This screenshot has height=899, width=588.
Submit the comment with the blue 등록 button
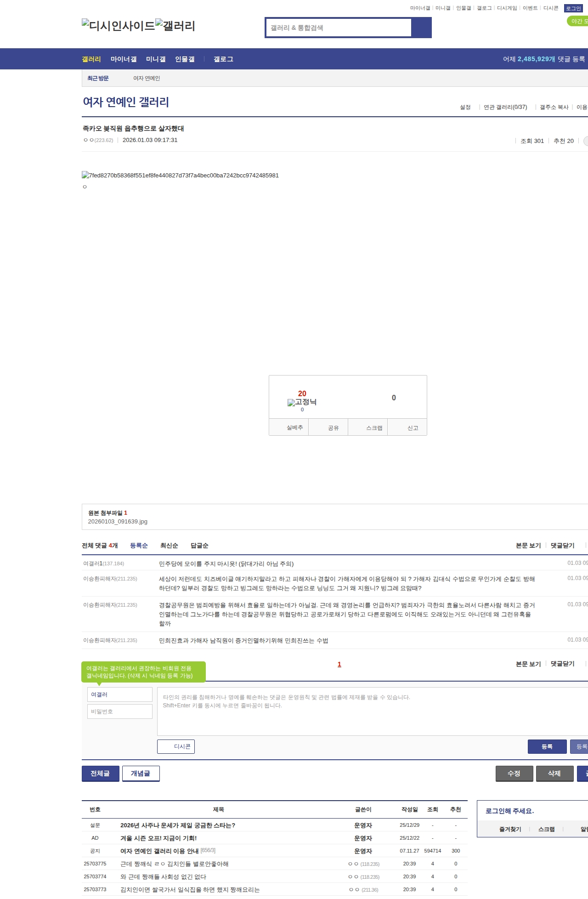pos(547,746)
